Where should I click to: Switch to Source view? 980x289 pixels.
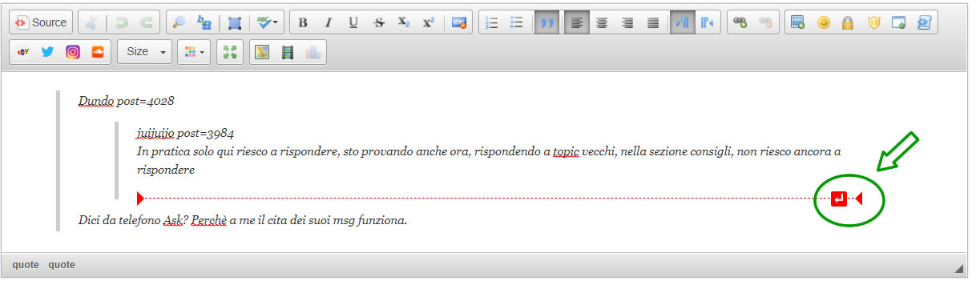coord(42,22)
